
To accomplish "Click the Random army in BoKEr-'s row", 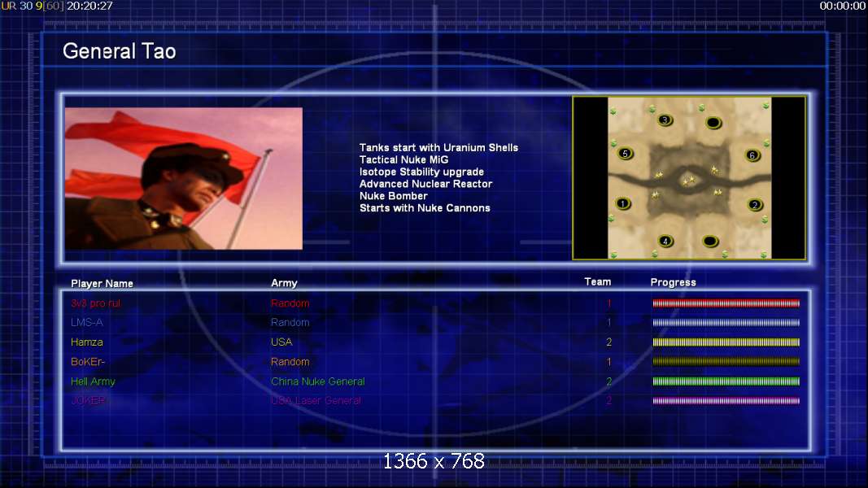I will [290, 362].
